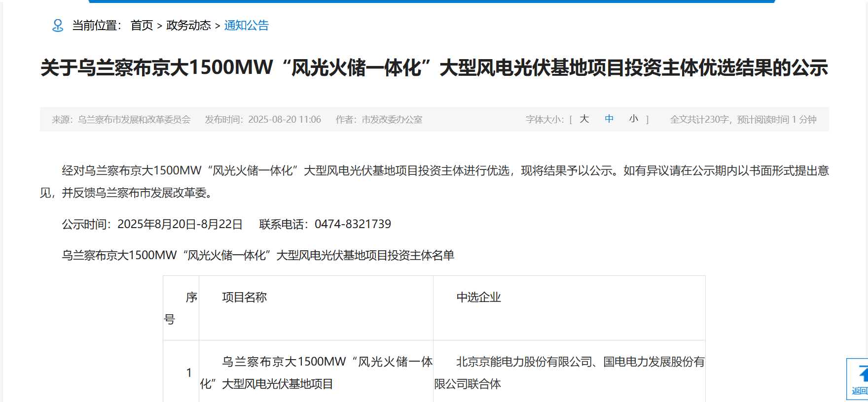Click the article title heading
Image resolution: width=868 pixels, height=402 pixels.
(x=434, y=68)
